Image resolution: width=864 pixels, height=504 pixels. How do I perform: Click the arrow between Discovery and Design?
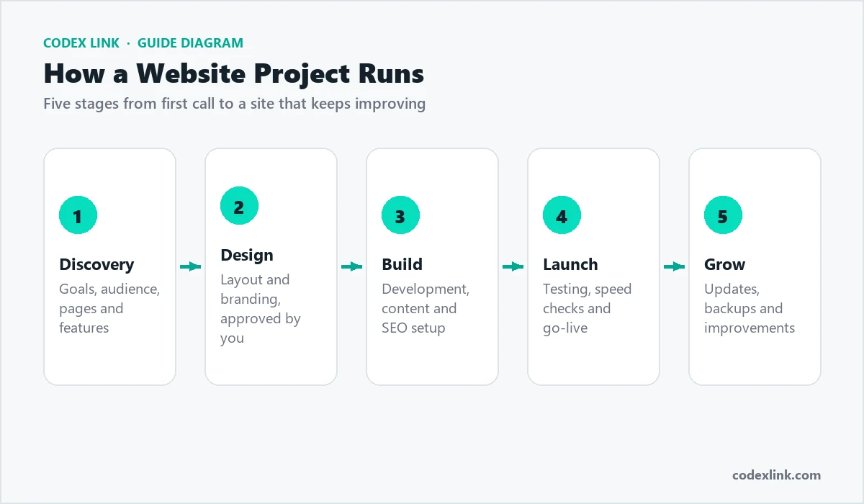[191, 266]
